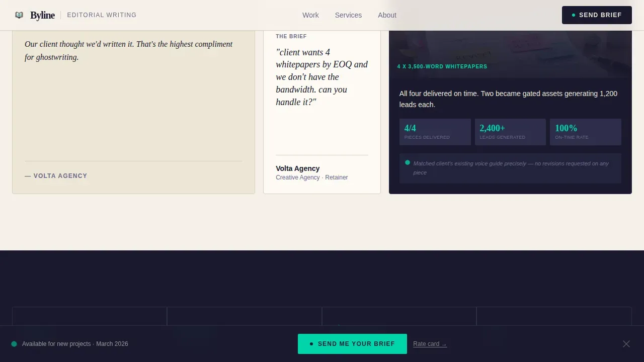The image size is (644, 362).
Task: Click the 'Editorial Writing' tagline
Action: pyautogui.click(x=102, y=15)
